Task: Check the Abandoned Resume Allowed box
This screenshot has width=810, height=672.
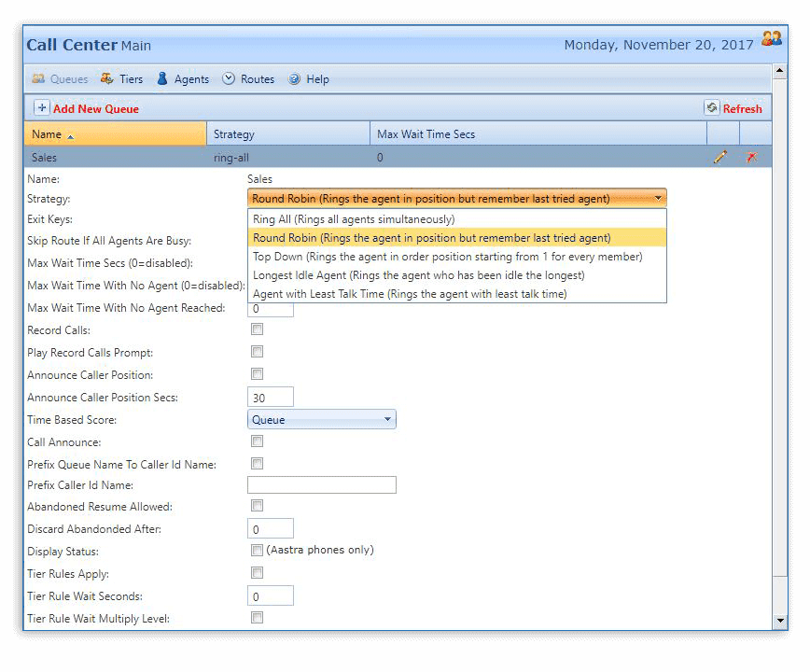Action: click(x=258, y=506)
